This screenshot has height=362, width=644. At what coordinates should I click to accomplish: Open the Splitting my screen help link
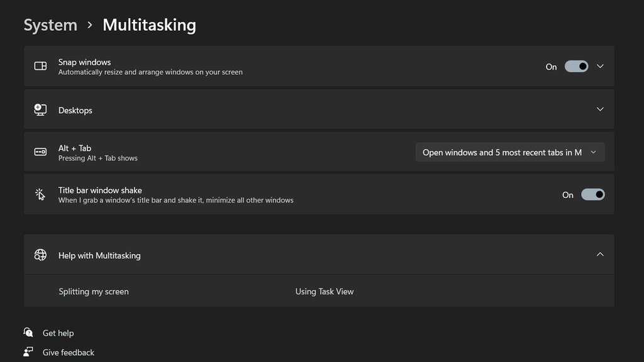(94, 292)
